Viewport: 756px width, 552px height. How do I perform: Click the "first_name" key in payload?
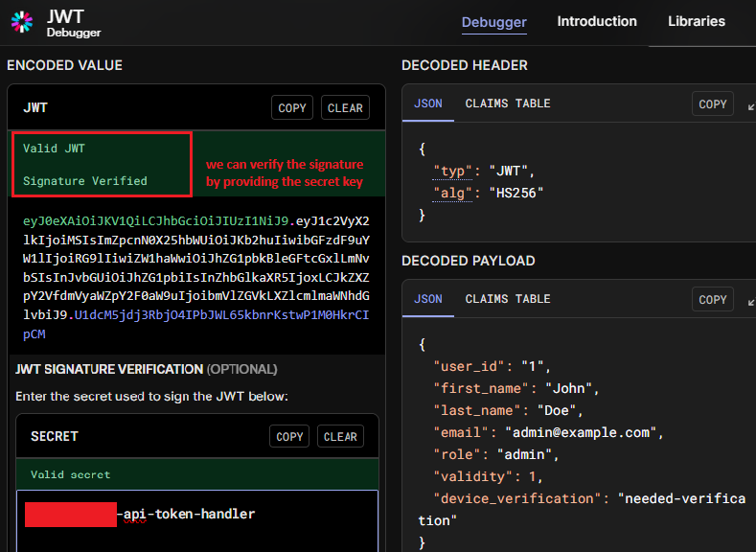(485, 388)
